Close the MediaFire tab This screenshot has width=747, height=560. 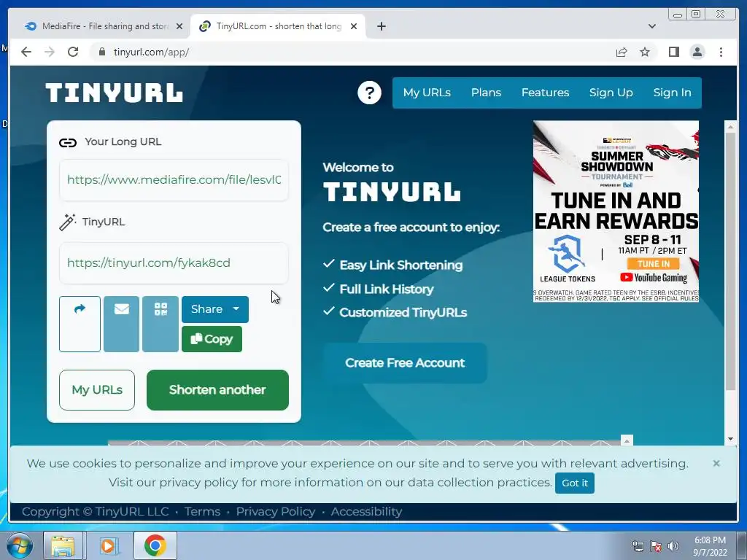(179, 26)
